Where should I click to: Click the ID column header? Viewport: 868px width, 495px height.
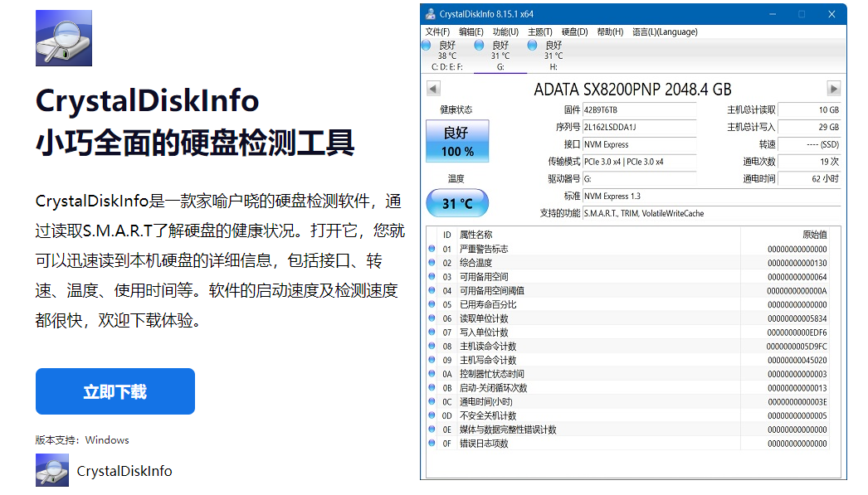446,235
